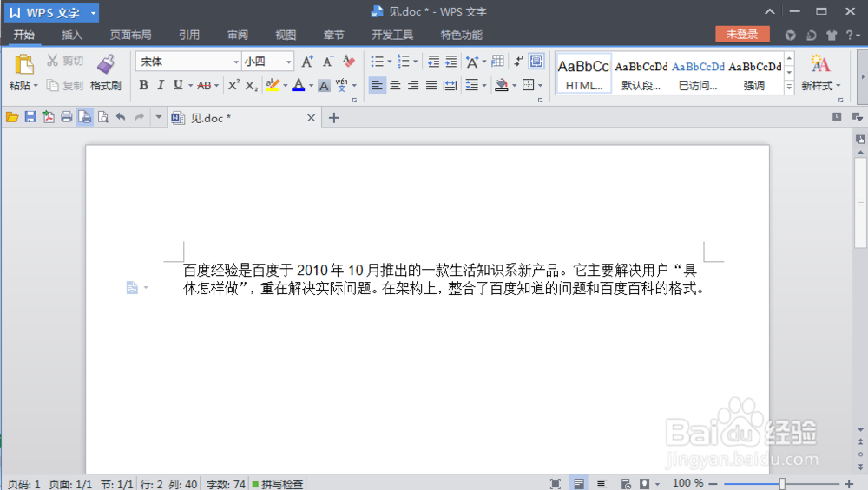868x490 pixels.
Task: Expand the Paste options arrow
Action: pos(36,86)
